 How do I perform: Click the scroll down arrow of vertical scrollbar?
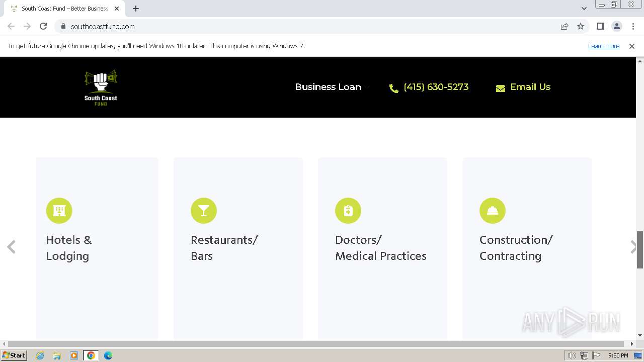click(640, 335)
